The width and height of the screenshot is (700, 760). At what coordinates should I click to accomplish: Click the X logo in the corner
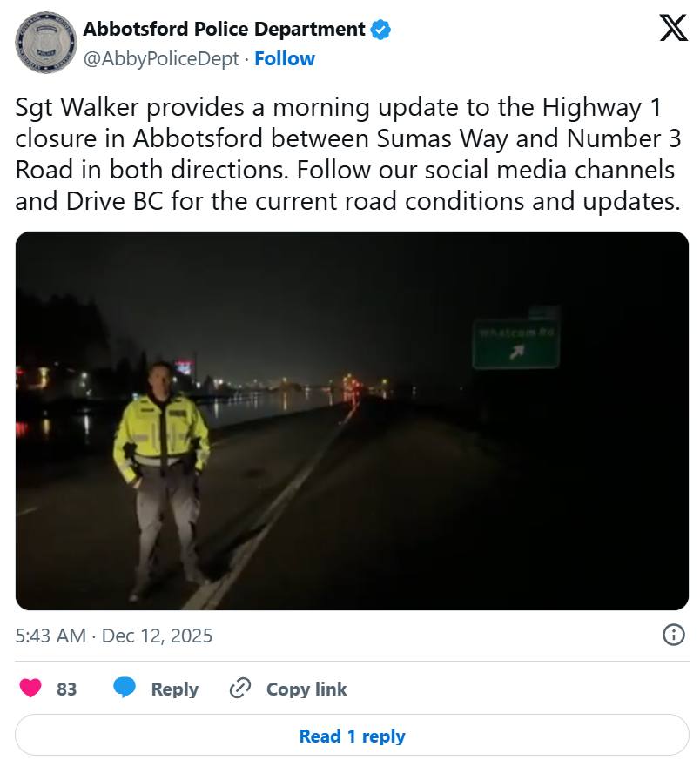pyautogui.click(x=673, y=28)
